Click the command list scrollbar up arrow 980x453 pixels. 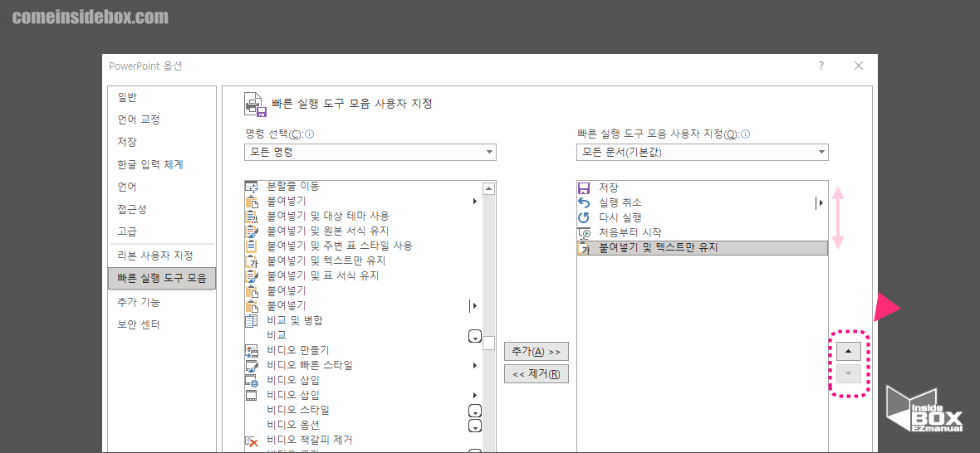[x=488, y=188]
